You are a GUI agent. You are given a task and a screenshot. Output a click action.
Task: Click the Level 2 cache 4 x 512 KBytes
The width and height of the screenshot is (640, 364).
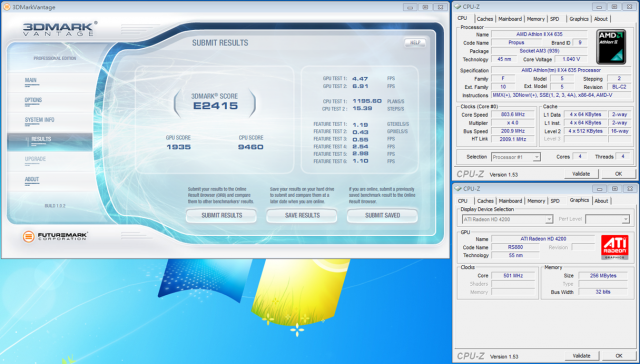(585, 131)
